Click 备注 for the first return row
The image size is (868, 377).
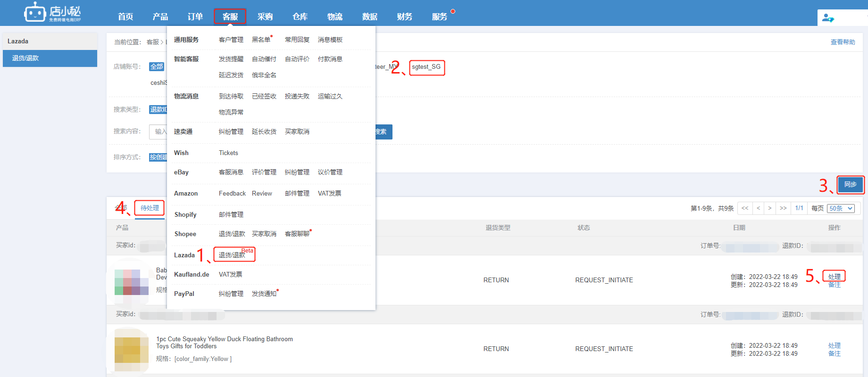[835, 285]
